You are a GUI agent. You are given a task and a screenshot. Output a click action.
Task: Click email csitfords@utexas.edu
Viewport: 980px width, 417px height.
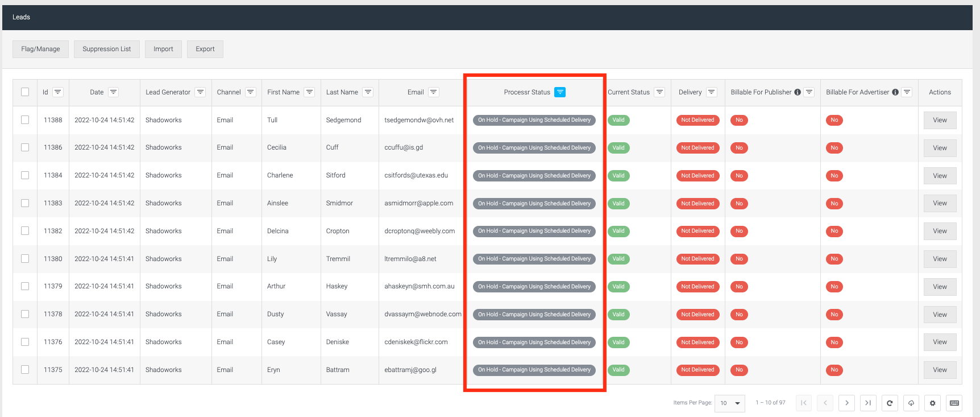pos(416,175)
